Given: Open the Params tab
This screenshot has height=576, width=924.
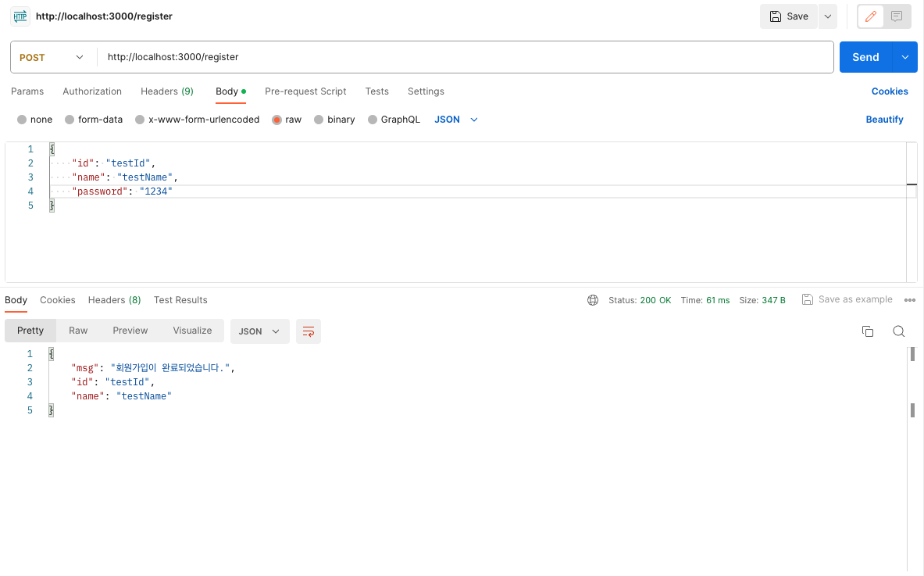Looking at the screenshot, I should point(27,91).
